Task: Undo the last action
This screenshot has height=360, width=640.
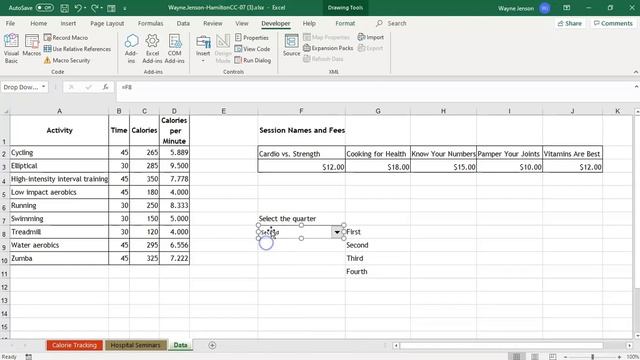Action: click(x=78, y=8)
